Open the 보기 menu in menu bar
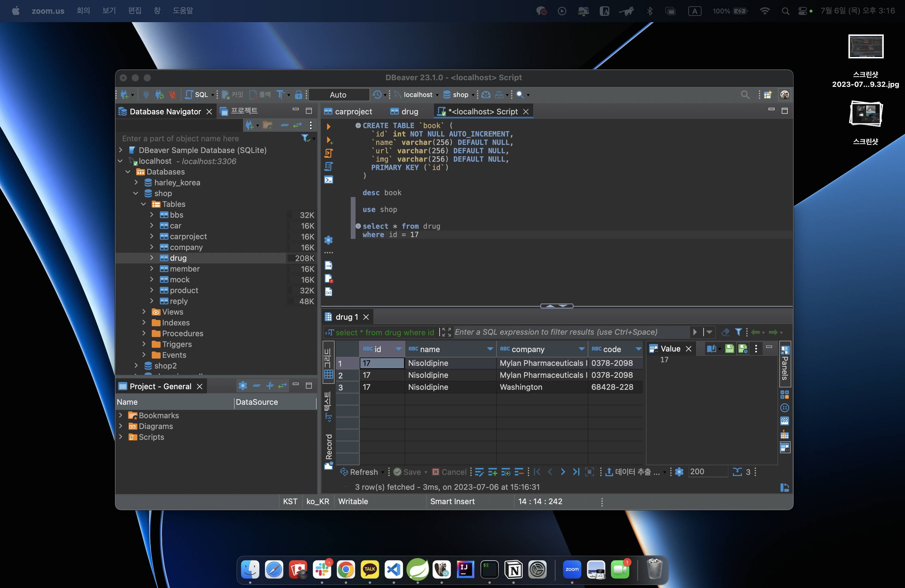The width and height of the screenshot is (905, 588). tap(109, 11)
